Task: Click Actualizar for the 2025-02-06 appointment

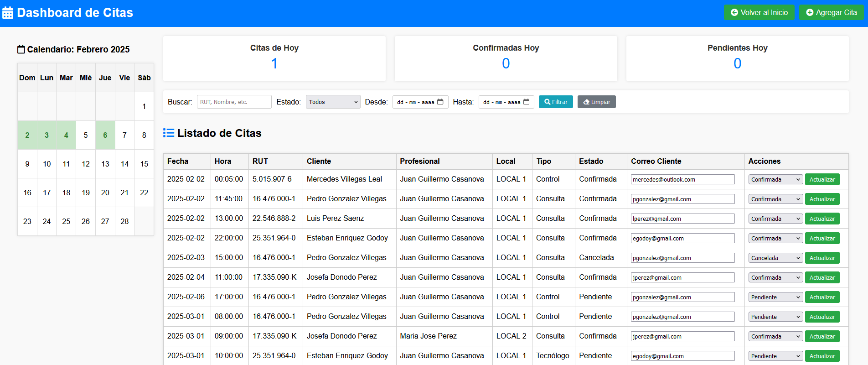Action: tap(822, 297)
